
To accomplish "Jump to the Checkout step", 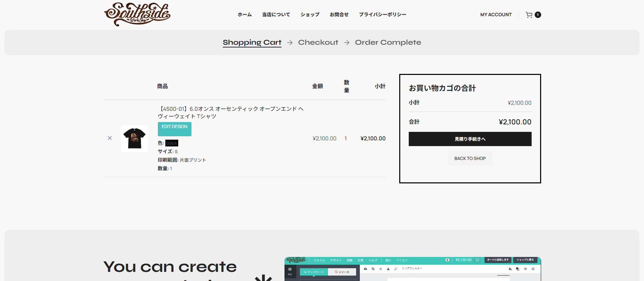I will tap(318, 42).
